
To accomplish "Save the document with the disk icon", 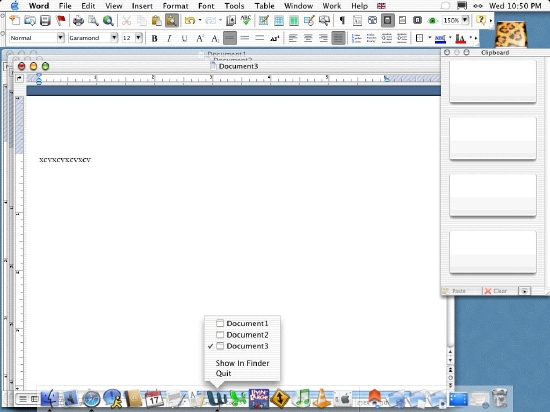I will (x=45, y=20).
